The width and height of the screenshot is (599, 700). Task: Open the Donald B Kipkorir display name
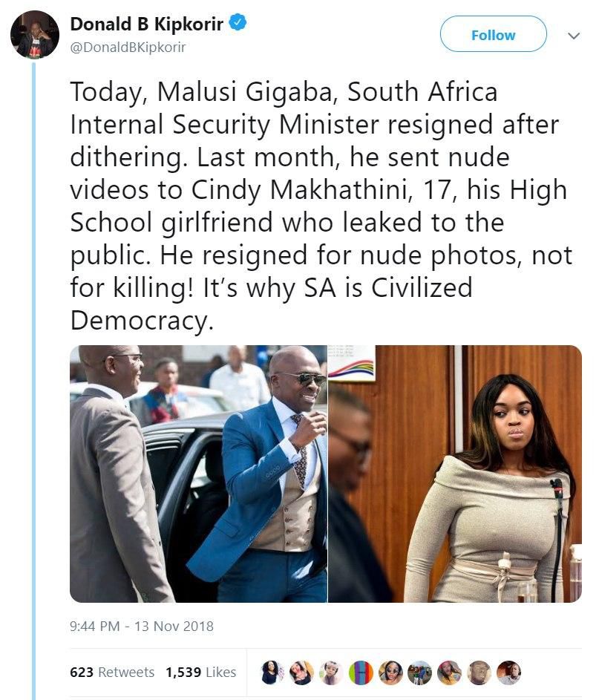coord(148,24)
